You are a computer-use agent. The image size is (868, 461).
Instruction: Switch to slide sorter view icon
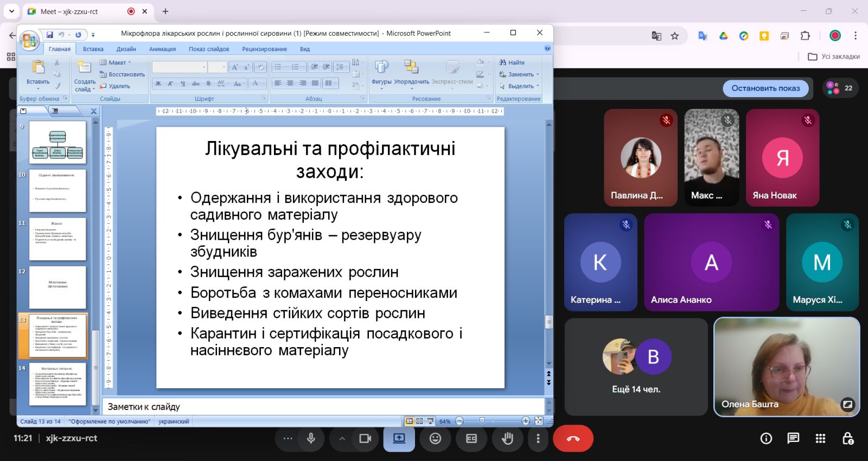(x=419, y=421)
